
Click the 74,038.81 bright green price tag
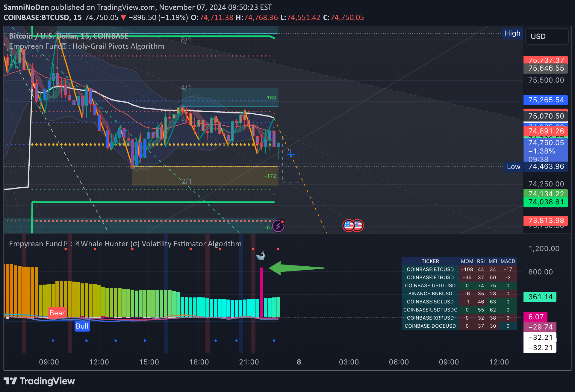click(546, 202)
